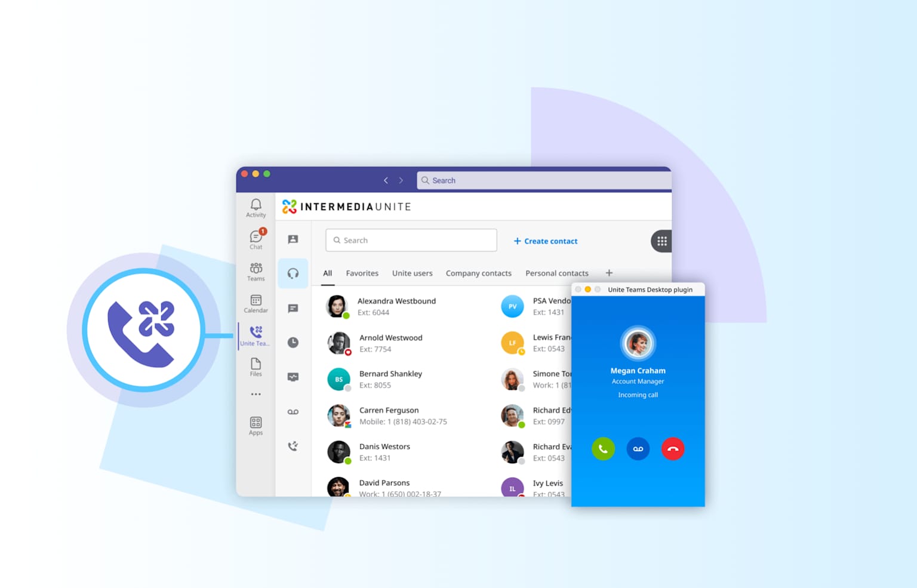Click Arnold Westwood's profile photo

(x=339, y=343)
